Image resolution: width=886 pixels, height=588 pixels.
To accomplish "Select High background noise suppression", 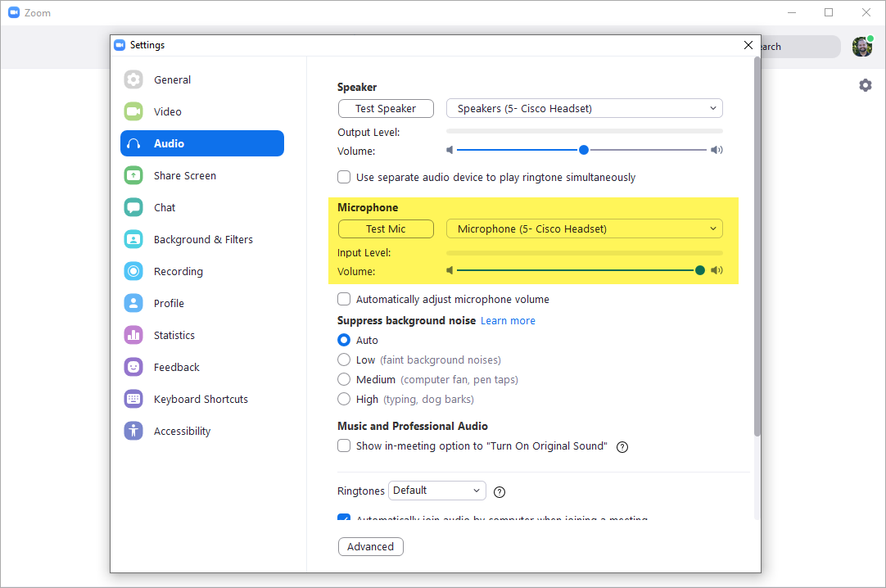I will (x=344, y=399).
